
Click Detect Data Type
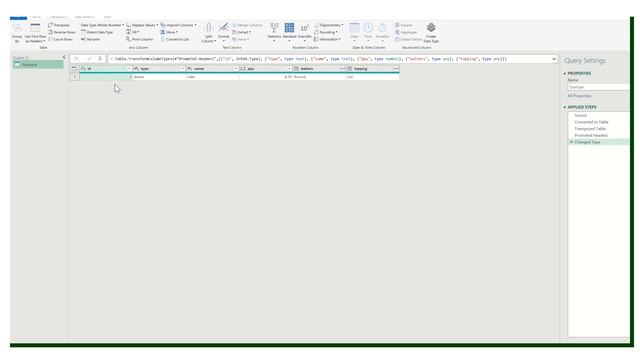coord(97,32)
